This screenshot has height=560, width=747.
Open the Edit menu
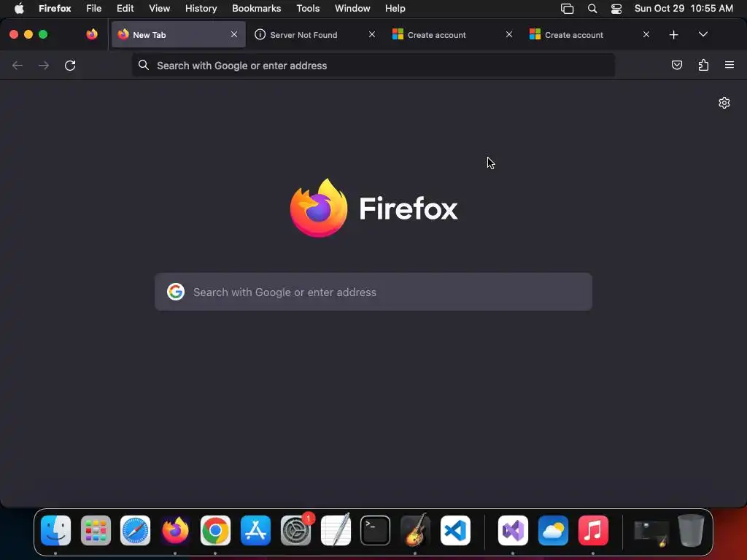(125, 8)
